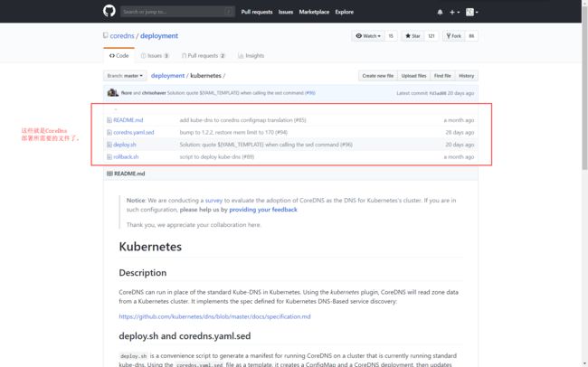
Task: View the stargazers count 121
Action: click(x=432, y=36)
